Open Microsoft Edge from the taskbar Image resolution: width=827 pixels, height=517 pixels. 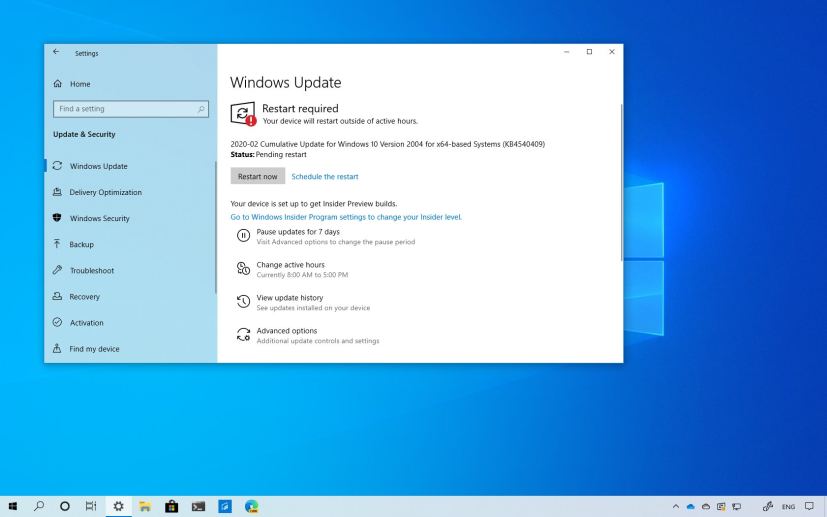pyautogui.click(x=252, y=506)
